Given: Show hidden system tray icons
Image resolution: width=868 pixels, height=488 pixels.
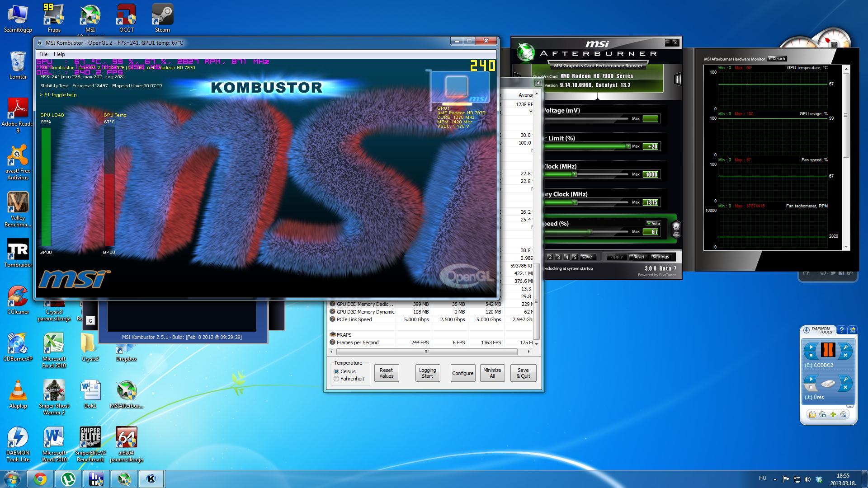Looking at the screenshot, I should pos(775,479).
